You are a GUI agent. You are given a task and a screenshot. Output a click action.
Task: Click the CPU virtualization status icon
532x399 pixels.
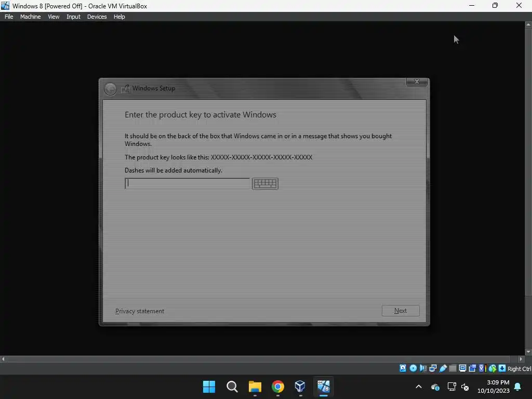[482, 368]
